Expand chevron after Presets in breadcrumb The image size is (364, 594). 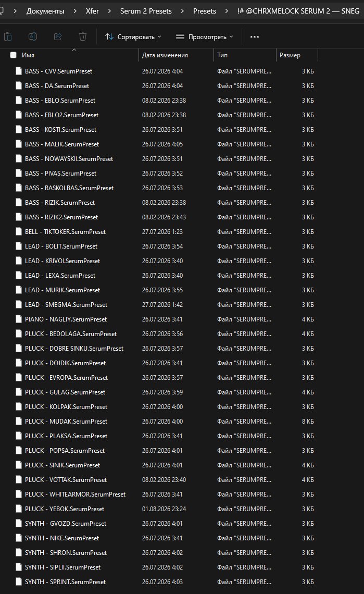click(227, 11)
